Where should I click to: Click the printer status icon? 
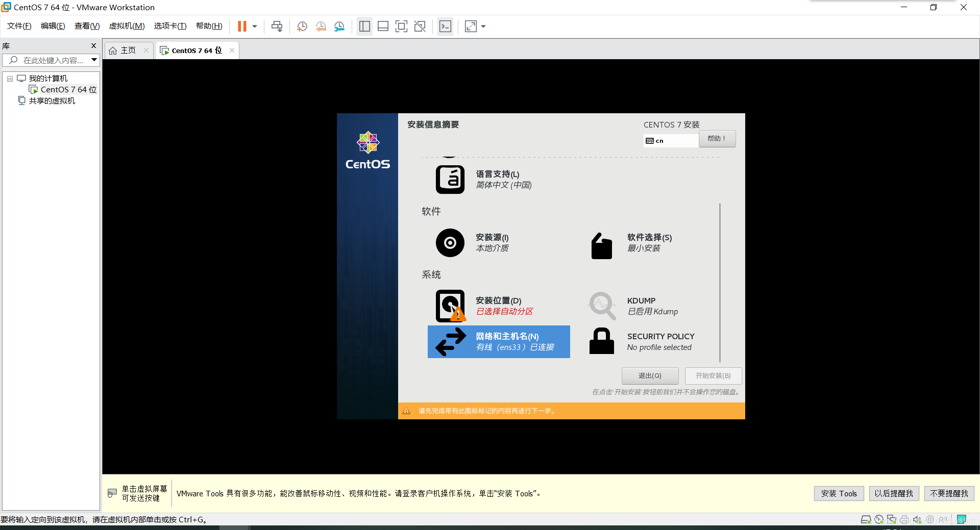click(904, 519)
